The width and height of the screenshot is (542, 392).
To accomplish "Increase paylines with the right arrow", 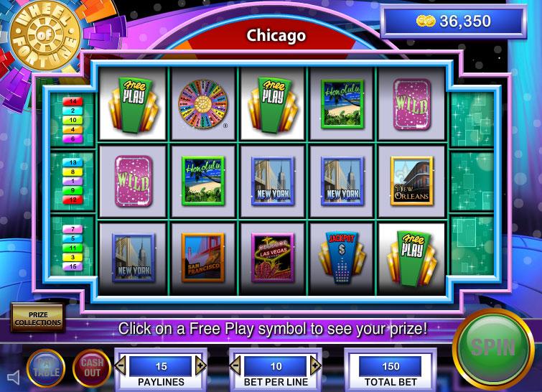I will tap(200, 365).
